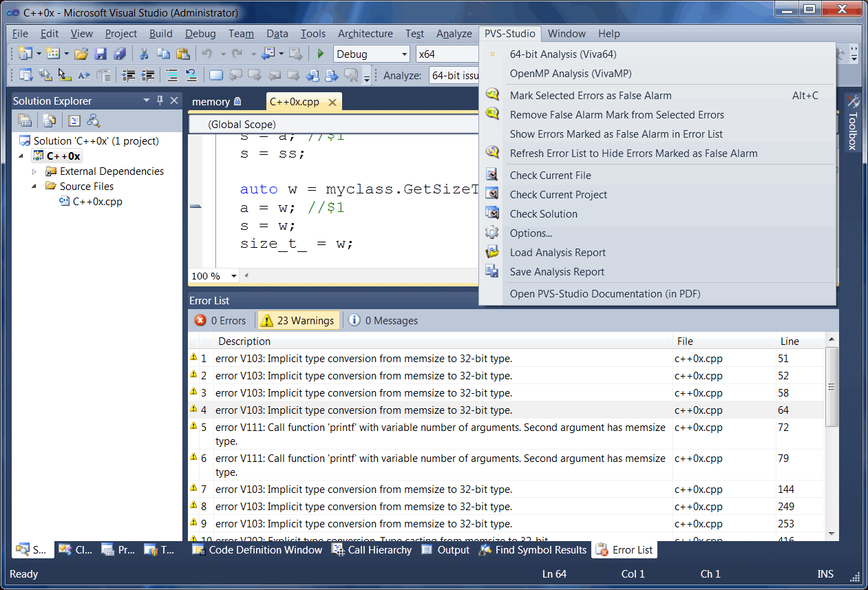Expand the External Dependencies tree node
Screen dimensions: 868x590
34,171
